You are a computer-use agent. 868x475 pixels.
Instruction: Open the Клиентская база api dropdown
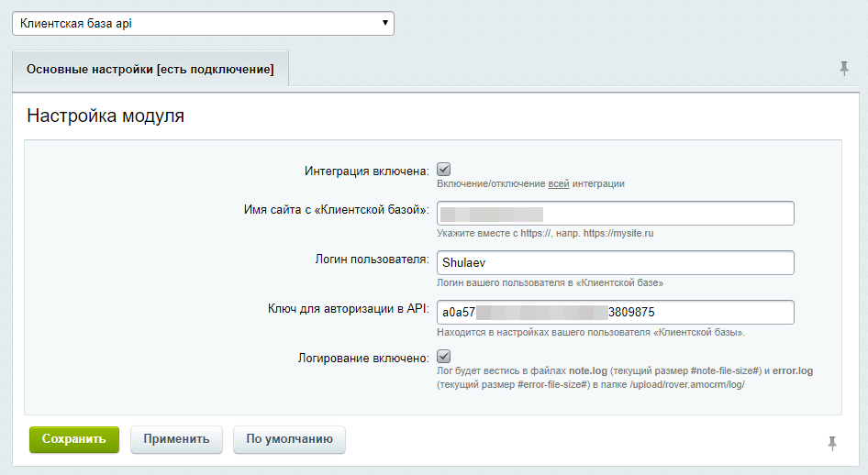pyautogui.click(x=203, y=23)
